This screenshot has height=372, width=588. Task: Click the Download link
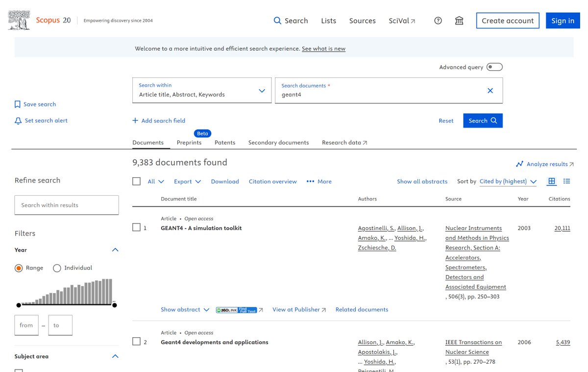[225, 182]
